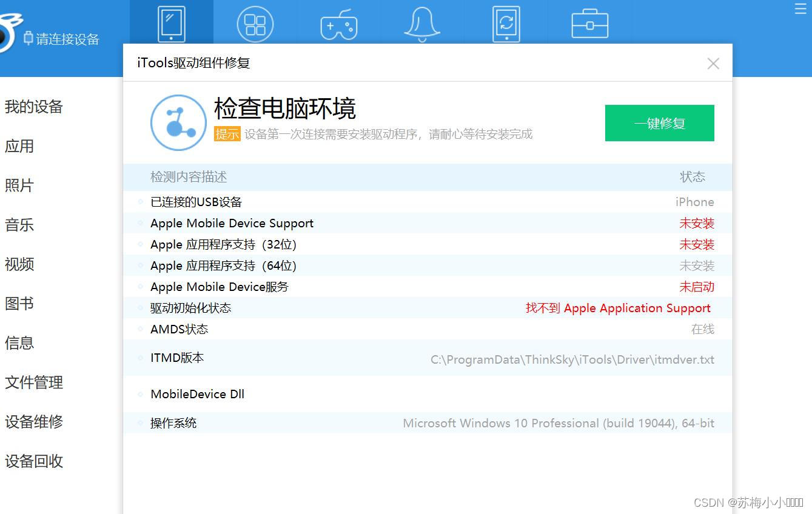This screenshot has height=514, width=812.
Task: Click the 操作系统 row label
Action: (x=173, y=423)
